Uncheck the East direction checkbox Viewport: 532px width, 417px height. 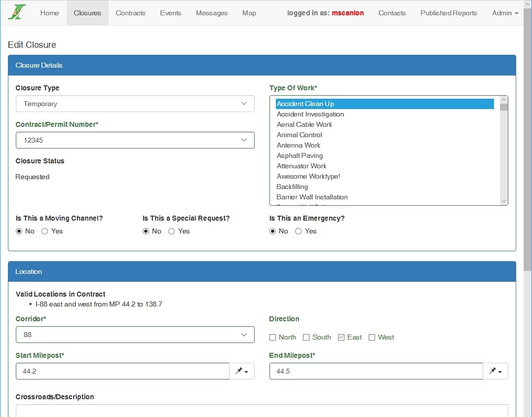click(342, 338)
